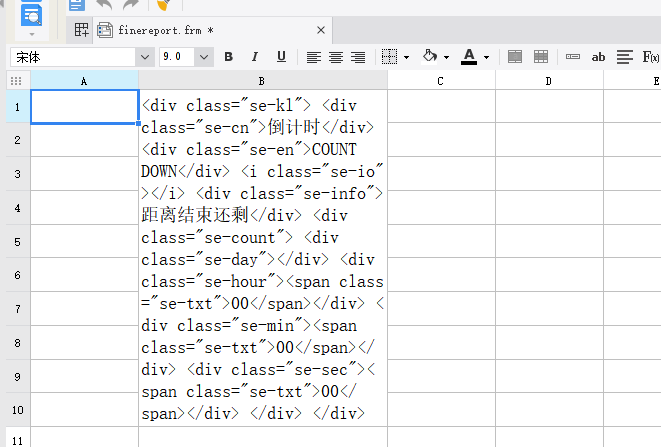The image size is (661, 447).
Task: Expand the font size dropdown arrow
Action: click(204, 57)
